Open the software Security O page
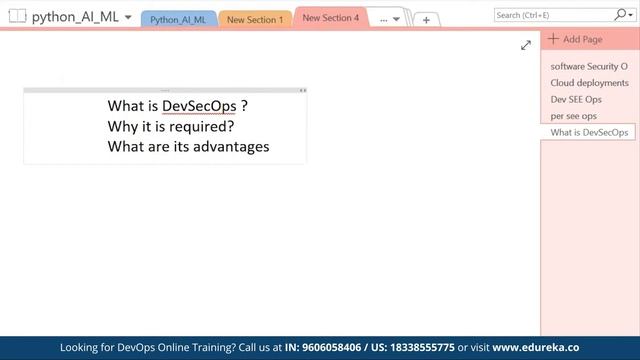Viewport: 640px width, 360px height. coord(589,66)
